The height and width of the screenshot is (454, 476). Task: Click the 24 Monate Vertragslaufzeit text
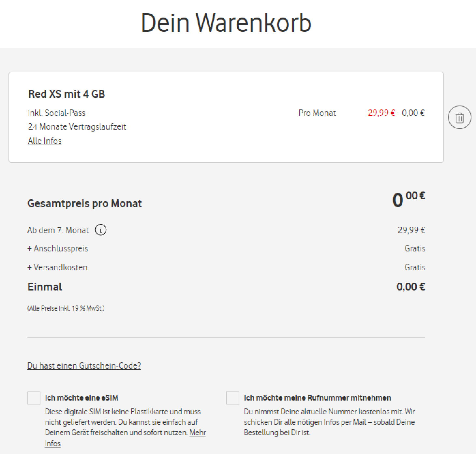point(77,127)
